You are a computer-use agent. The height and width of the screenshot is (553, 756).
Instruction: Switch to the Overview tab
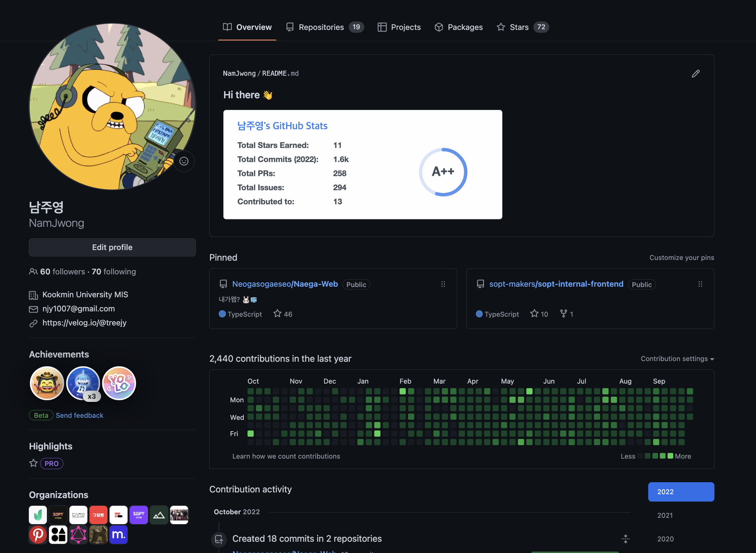click(247, 27)
